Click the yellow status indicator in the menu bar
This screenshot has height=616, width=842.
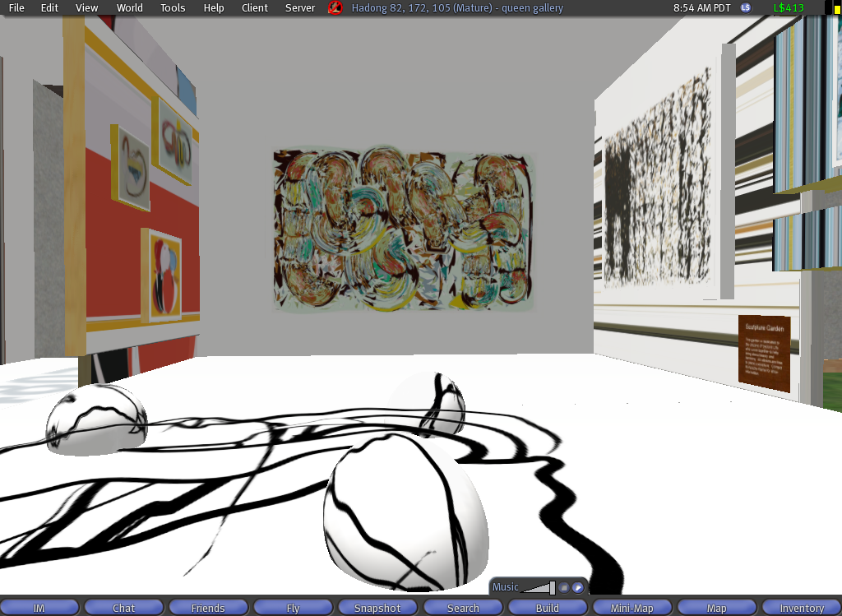[x=836, y=8]
